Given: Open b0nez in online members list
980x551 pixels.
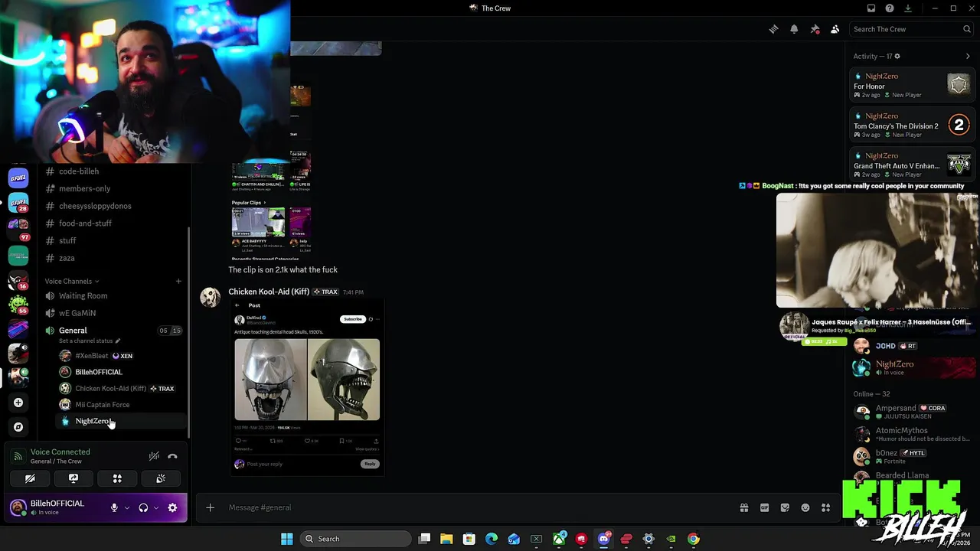Looking at the screenshot, I should (913, 456).
